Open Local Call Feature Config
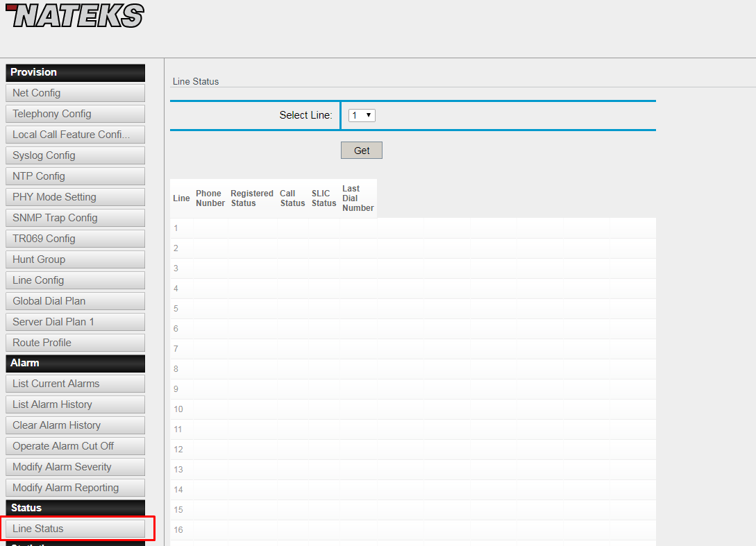 pyautogui.click(x=75, y=135)
